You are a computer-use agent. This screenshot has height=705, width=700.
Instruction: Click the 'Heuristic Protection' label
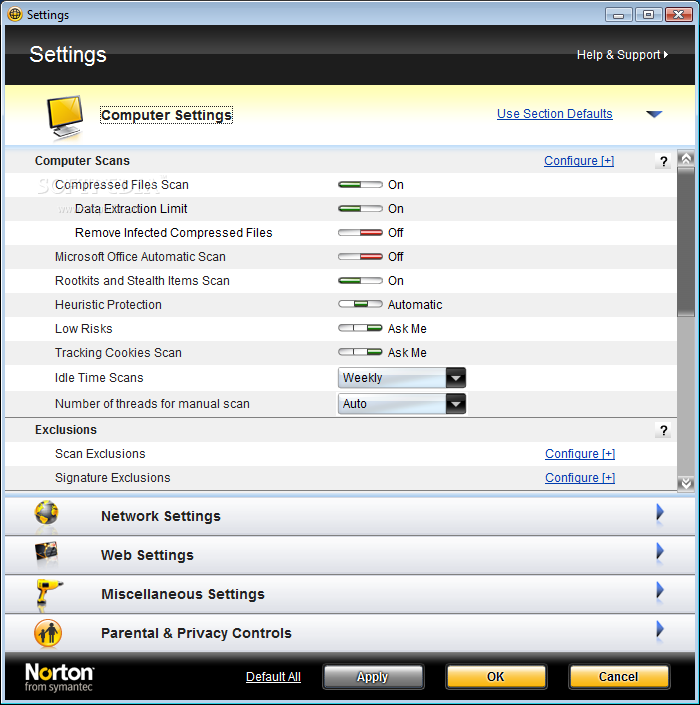click(108, 305)
